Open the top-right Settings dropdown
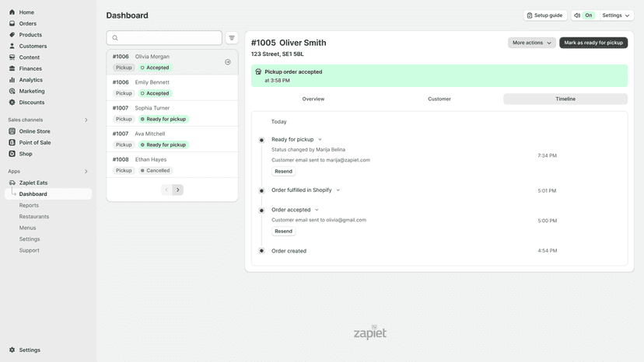644x362 pixels. click(616, 16)
